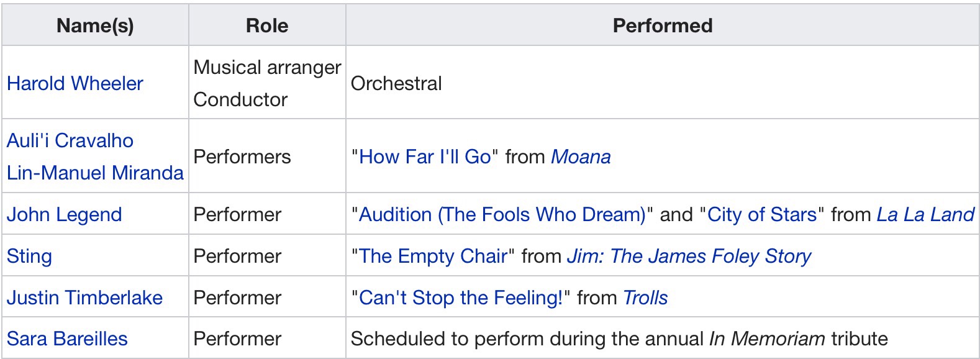The height and width of the screenshot is (359, 980).
Task: Open the Harold Wheeler link
Action: (x=75, y=83)
